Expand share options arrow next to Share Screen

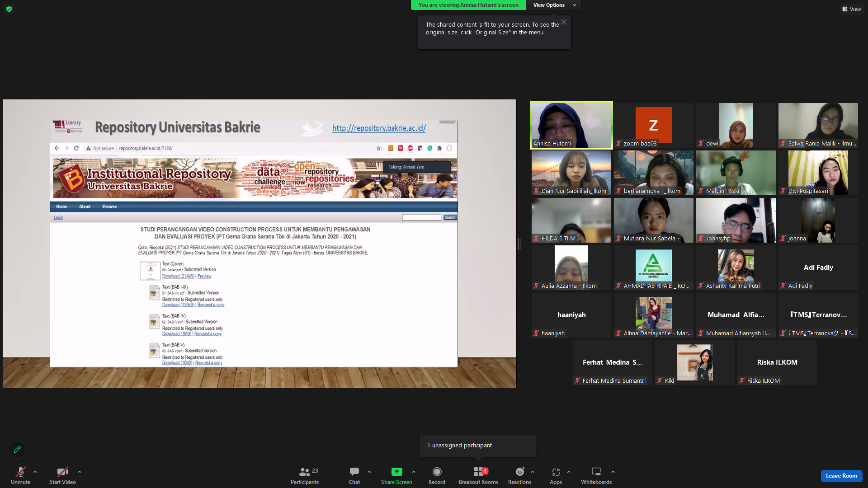pos(414,472)
